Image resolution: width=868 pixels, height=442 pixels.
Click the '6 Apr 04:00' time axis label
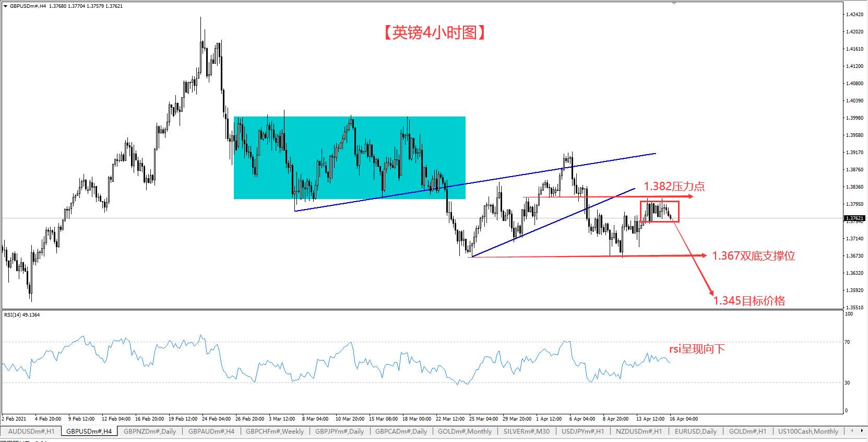(582, 419)
